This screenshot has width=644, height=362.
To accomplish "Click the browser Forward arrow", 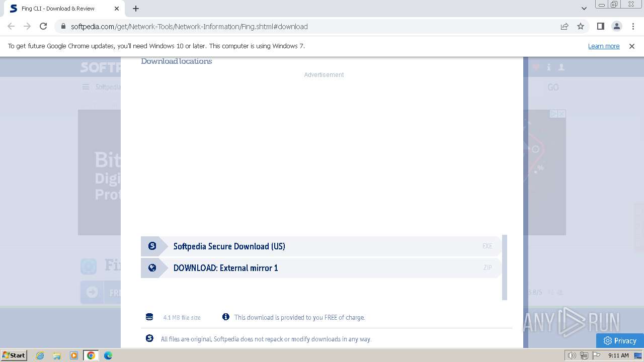I will pyautogui.click(x=27, y=26).
